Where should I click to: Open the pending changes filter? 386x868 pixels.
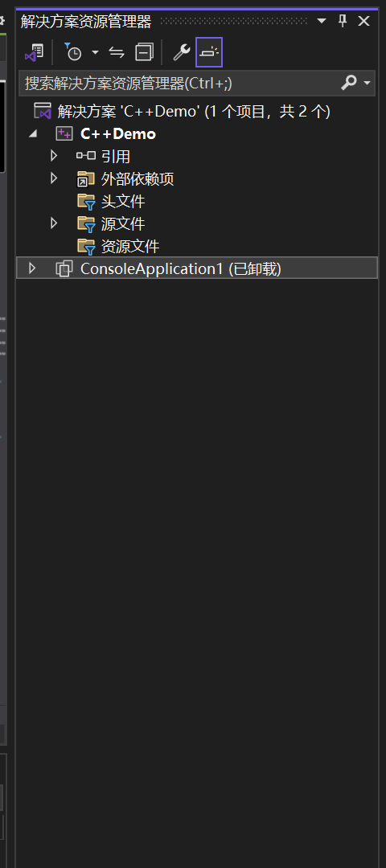point(73,52)
